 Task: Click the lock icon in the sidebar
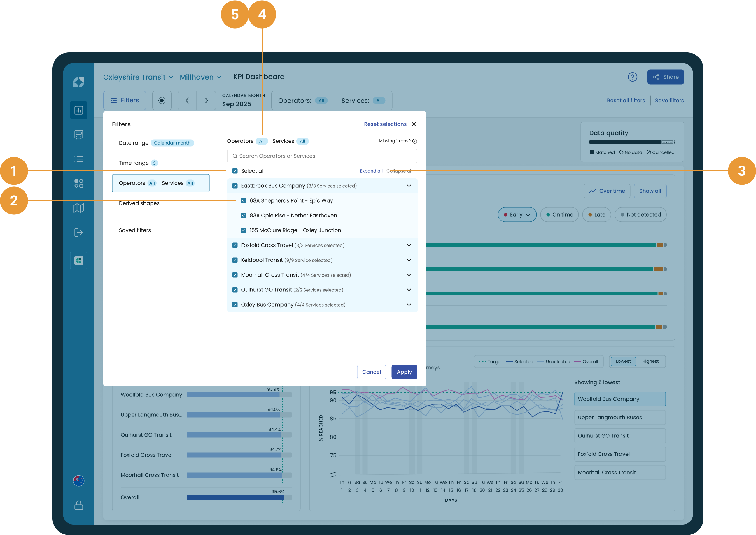(78, 505)
